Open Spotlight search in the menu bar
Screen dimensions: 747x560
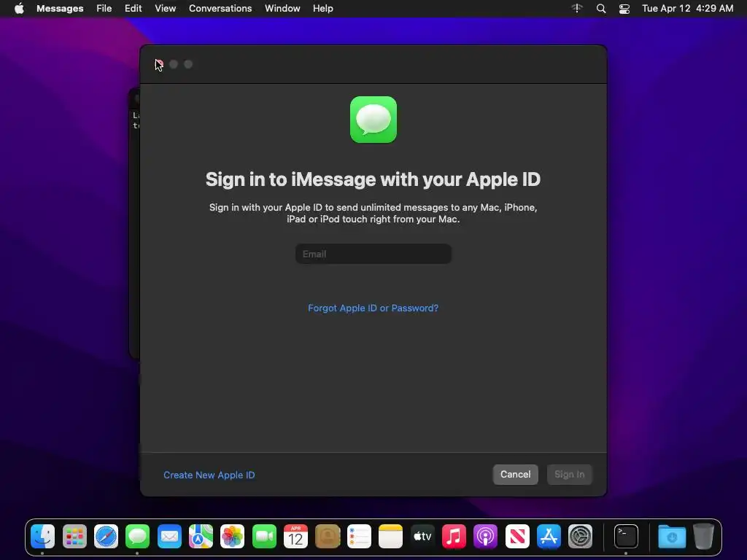pos(601,9)
